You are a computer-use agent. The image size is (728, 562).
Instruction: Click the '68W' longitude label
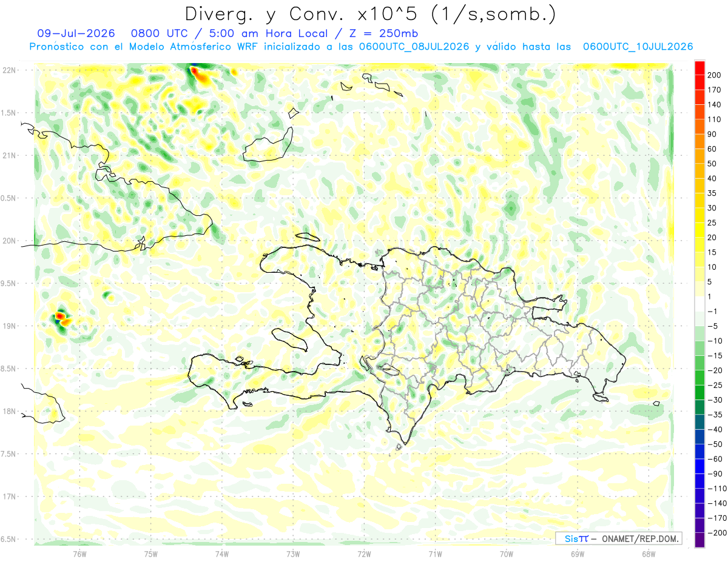point(649,554)
